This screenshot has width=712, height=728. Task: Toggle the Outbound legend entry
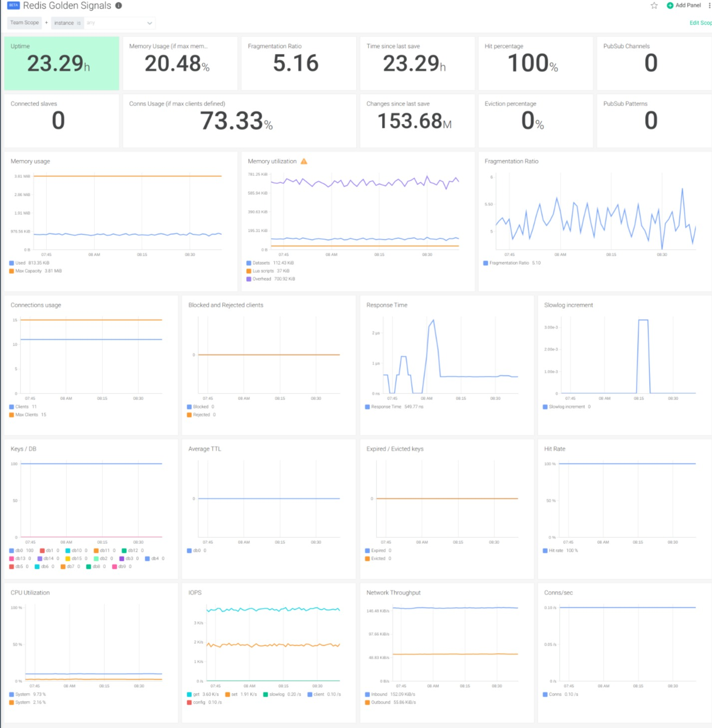pyautogui.click(x=391, y=702)
